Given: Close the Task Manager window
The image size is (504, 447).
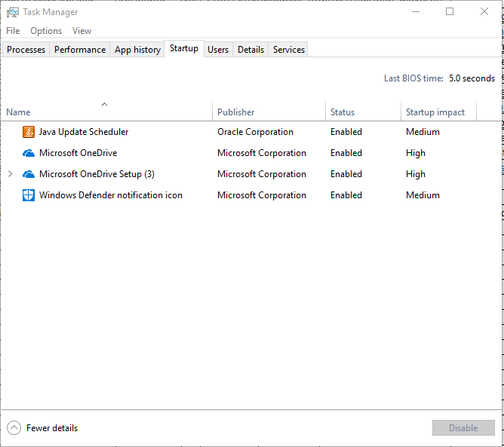Looking at the screenshot, I should [x=484, y=12].
